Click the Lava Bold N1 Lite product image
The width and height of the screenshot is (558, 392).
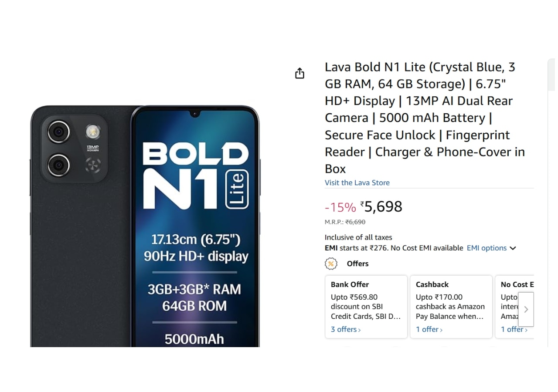(145, 226)
